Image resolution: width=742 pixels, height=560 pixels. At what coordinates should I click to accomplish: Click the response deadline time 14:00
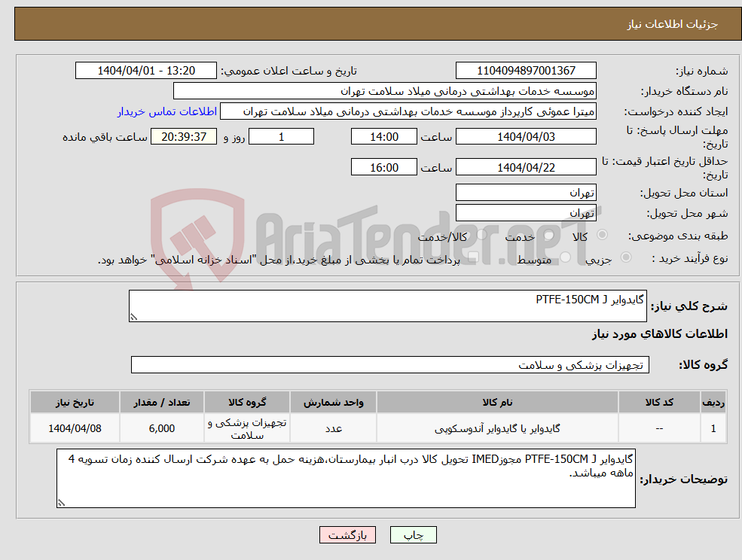click(x=383, y=137)
